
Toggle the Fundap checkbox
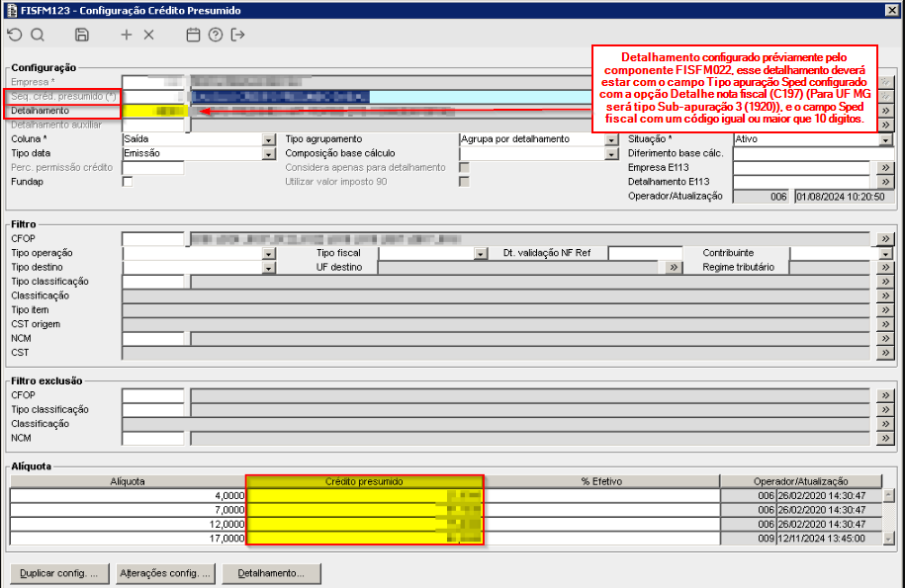coord(128,182)
